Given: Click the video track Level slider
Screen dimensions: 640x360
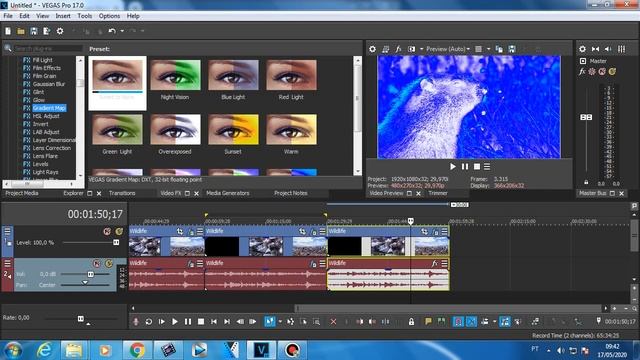Looking at the screenshot, I should [116, 242].
